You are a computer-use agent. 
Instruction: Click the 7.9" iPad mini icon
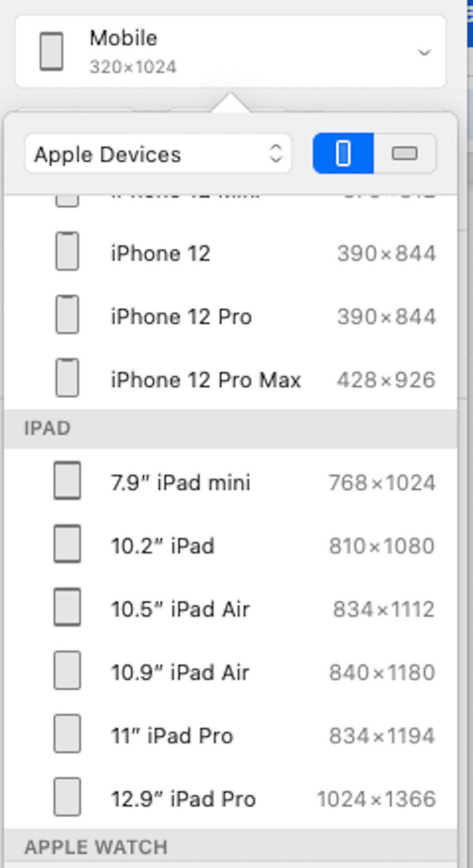(67, 481)
